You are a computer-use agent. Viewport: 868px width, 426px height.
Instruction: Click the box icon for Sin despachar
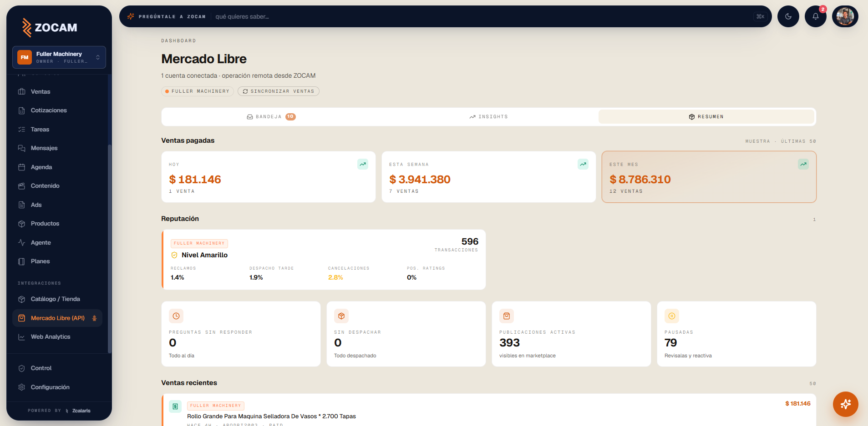341,316
